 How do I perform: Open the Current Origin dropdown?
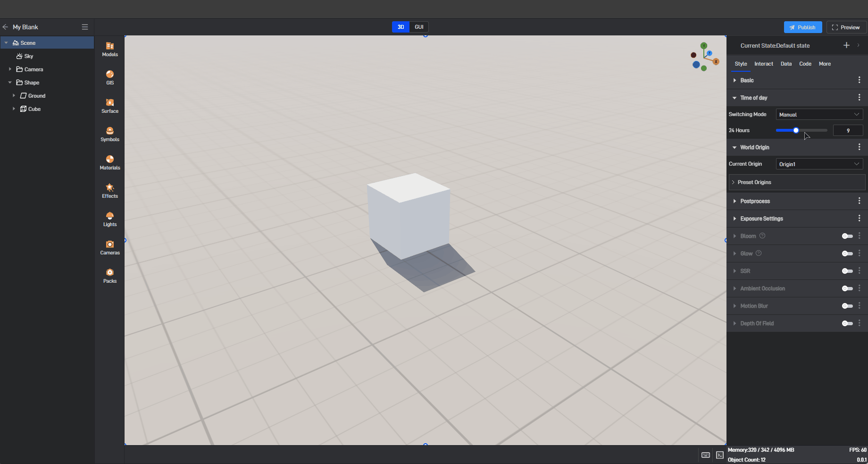(819, 164)
